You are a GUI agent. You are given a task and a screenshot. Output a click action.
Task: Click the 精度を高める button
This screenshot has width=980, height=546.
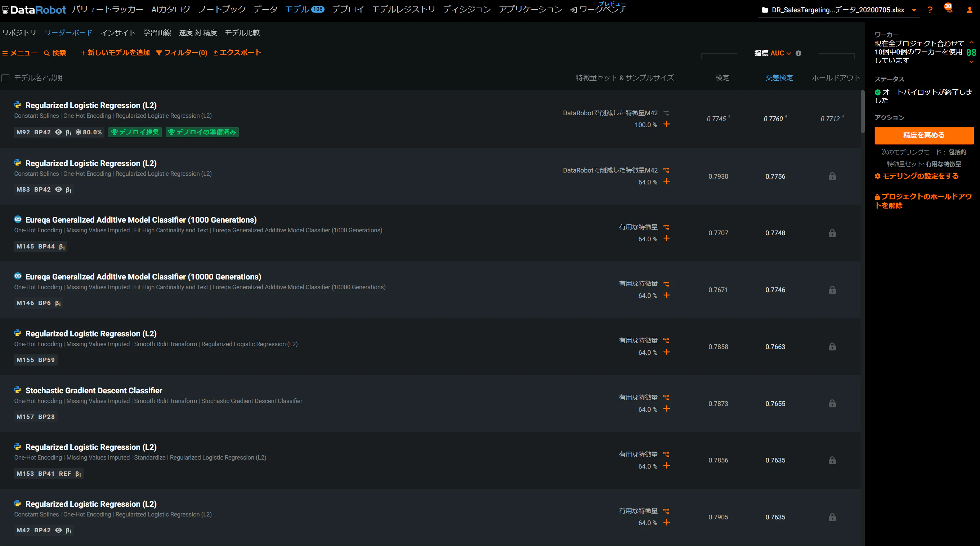point(924,135)
